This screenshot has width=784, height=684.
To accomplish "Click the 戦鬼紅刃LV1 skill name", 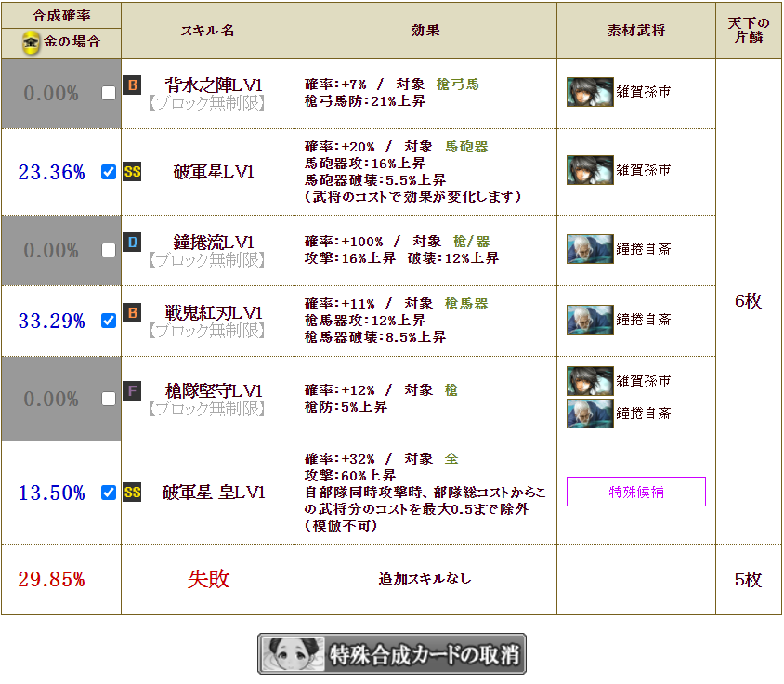I will 214,313.
